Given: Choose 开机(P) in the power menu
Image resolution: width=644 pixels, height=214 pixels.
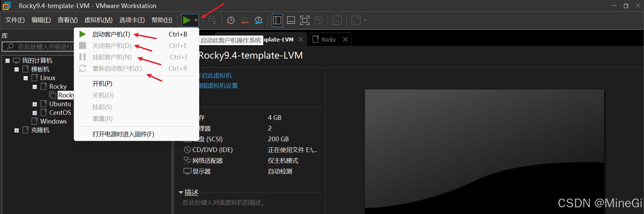Looking at the screenshot, I should [136, 84].
